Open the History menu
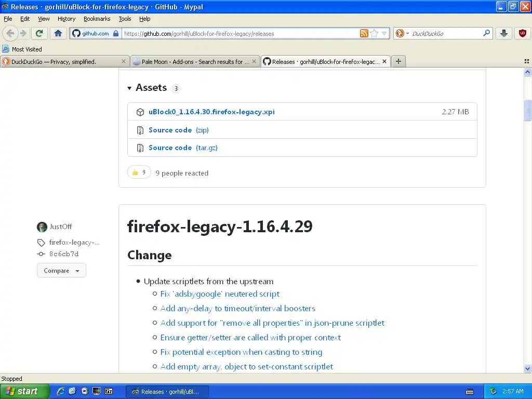532x399 pixels. click(x=66, y=19)
